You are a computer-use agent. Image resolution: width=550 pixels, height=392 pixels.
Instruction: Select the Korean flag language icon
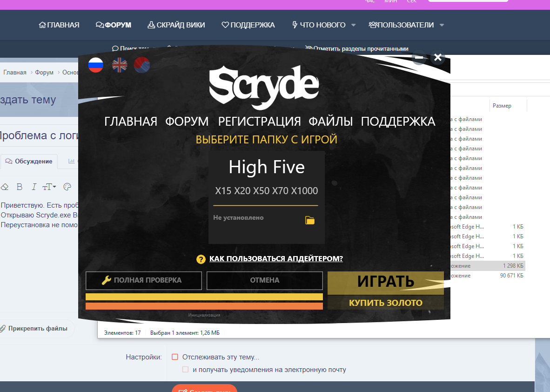pos(141,65)
